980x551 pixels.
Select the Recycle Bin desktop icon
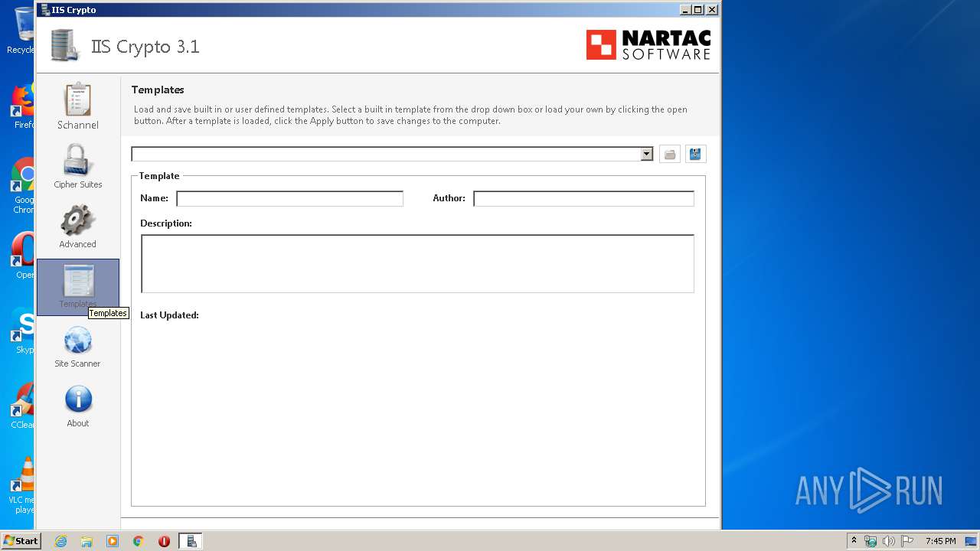point(21,31)
